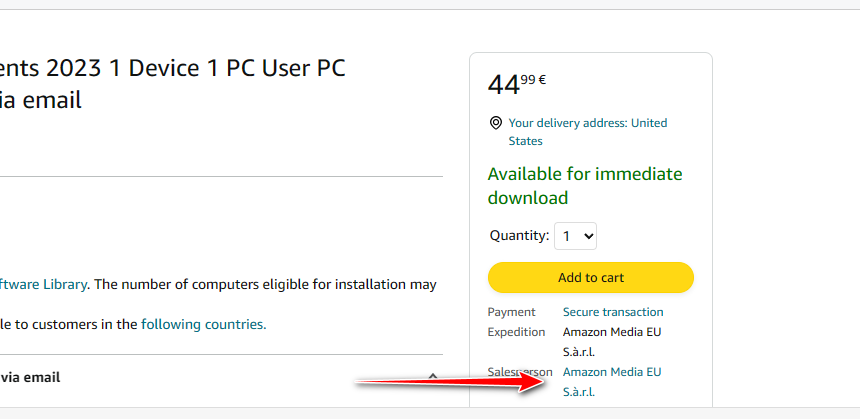This screenshot has width=860, height=419.
Task: Click the Payment label
Action: pos(511,312)
